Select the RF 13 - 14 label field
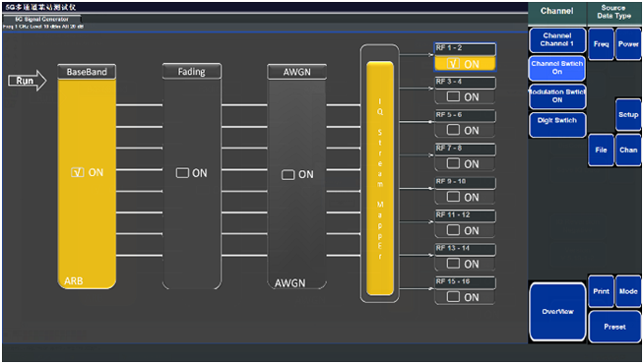The height and width of the screenshot is (364, 644). pyautogui.click(x=465, y=249)
